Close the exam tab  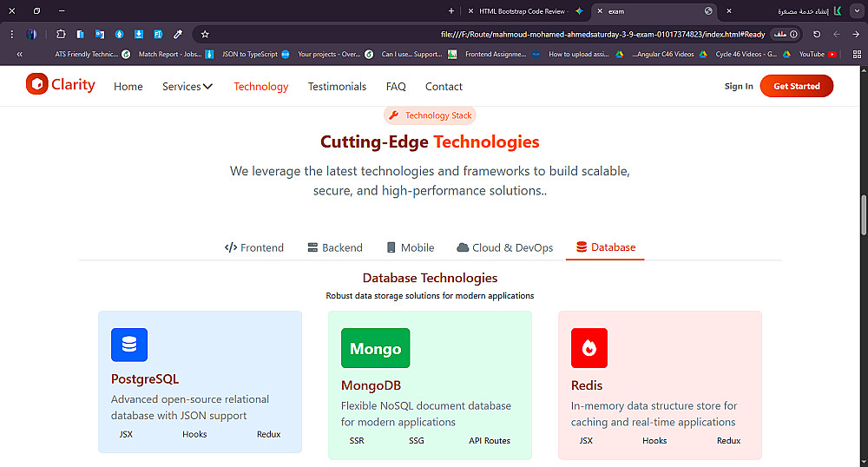[600, 11]
